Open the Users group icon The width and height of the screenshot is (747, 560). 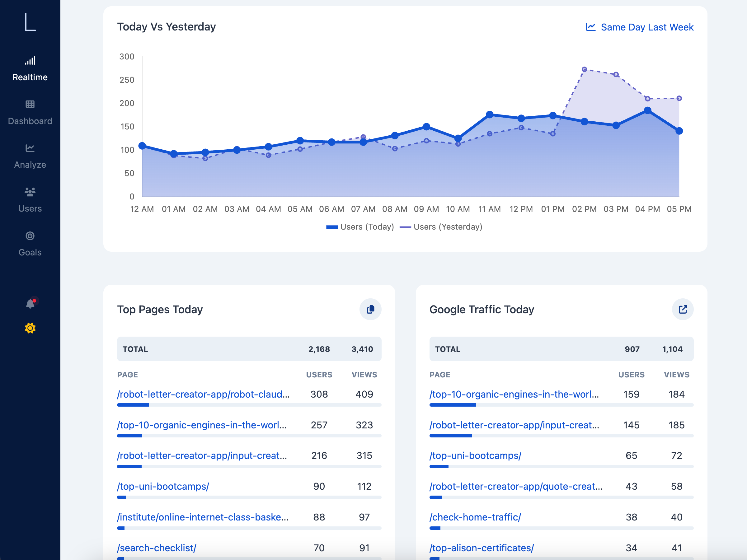30,192
